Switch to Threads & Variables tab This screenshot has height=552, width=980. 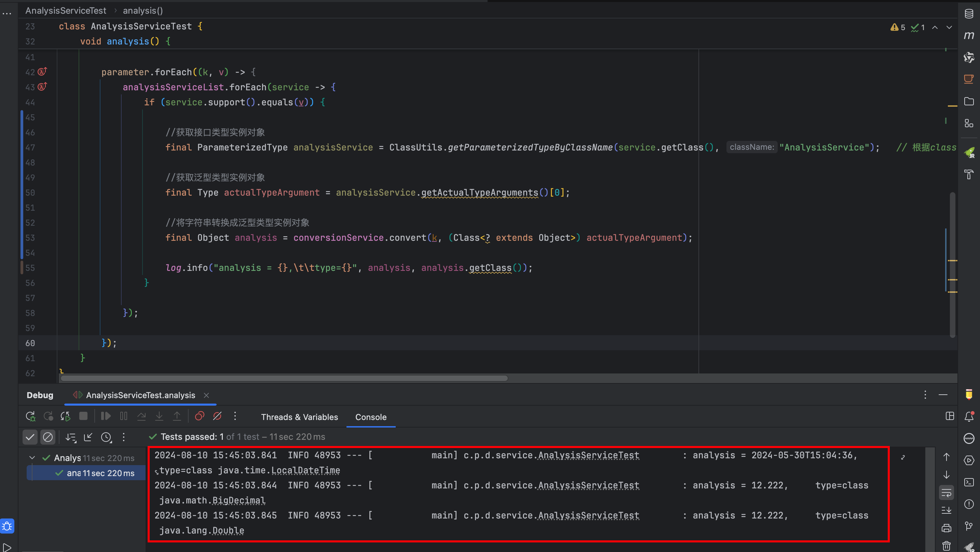click(x=299, y=417)
